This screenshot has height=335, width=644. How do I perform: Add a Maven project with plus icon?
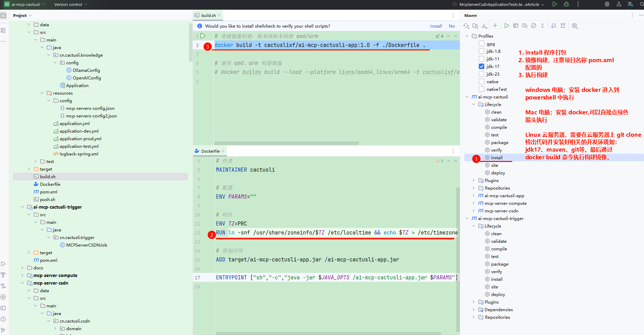click(x=495, y=26)
